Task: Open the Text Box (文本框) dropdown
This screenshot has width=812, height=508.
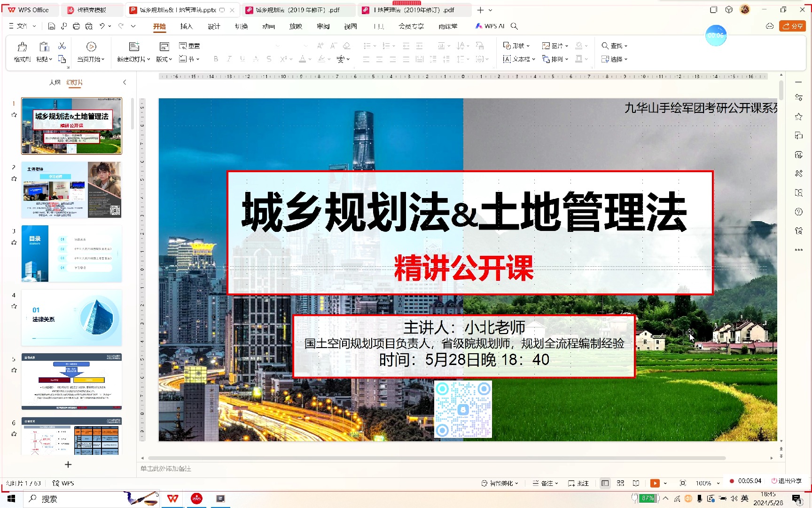Action: [x=519, y=59]
